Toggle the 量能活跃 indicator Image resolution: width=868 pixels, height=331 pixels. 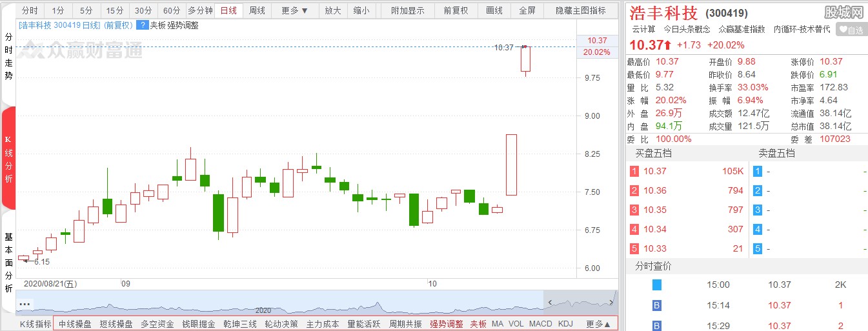(364, 324)
